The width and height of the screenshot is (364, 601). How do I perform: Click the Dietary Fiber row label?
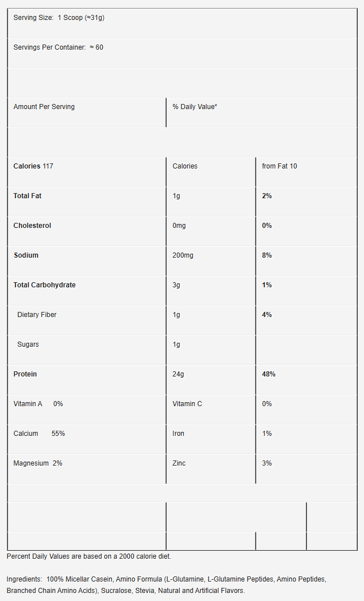point(37,315)
